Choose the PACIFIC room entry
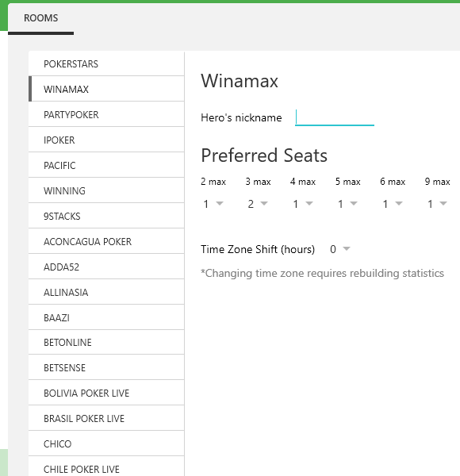This screenshot has width=460, height=476. point(106,165)
